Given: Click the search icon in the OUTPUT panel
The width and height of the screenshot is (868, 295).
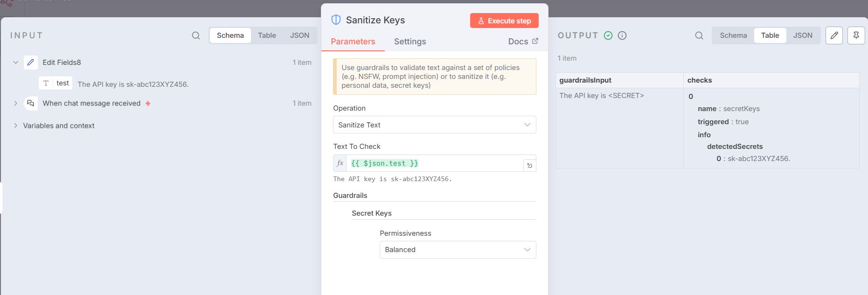Looking at the screenshot, I should pos(698,35).
